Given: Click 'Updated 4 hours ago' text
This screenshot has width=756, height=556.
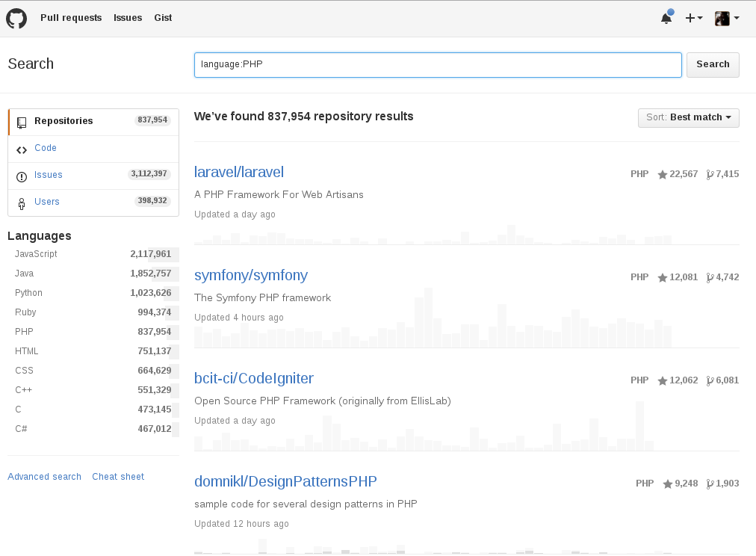Looking at the screenshot, I should click(239, 318).
